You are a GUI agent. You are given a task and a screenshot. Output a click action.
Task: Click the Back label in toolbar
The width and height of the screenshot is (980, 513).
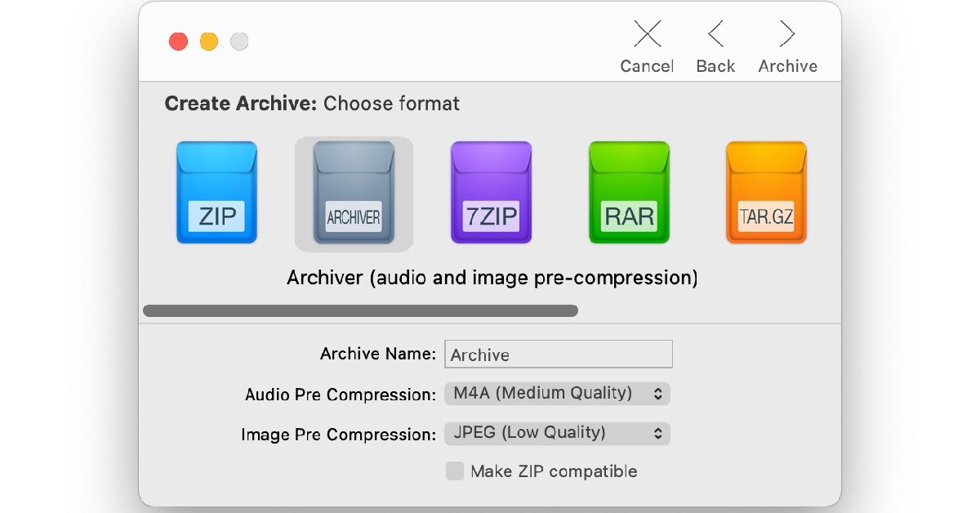[x=715, y=66]
